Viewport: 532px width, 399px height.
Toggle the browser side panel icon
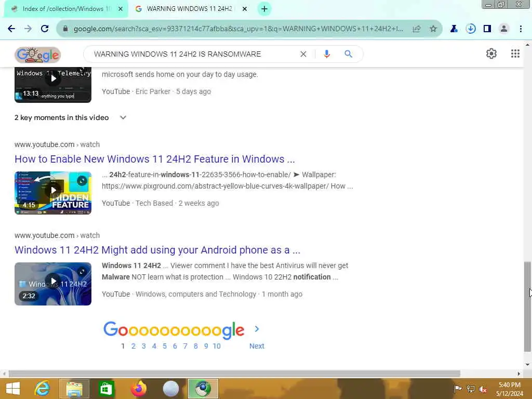point(487,29)
